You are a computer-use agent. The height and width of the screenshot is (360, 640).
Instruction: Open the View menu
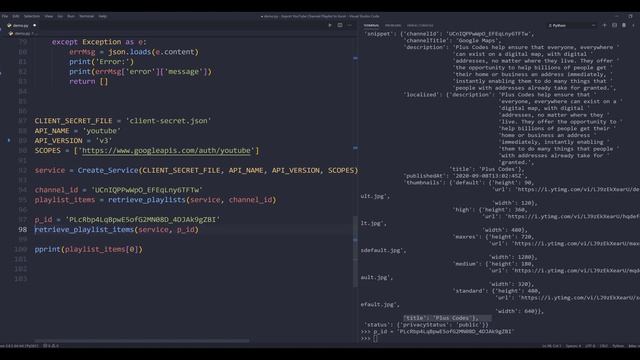click(49, 16)
